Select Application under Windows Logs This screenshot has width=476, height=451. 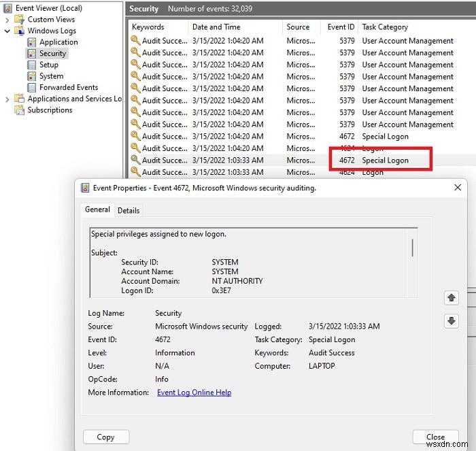[x=58, y=42]
